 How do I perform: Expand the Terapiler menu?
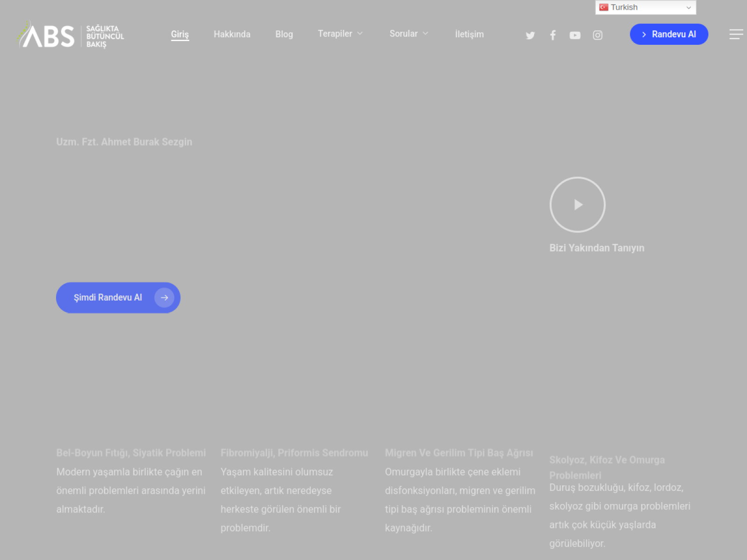click(x=340, y=34)
